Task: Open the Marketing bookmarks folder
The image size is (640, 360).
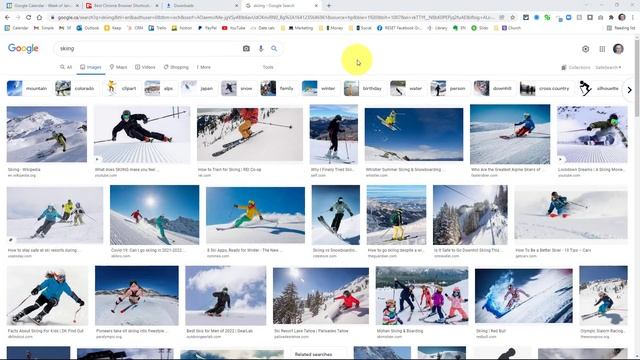Action: point(298,28)
